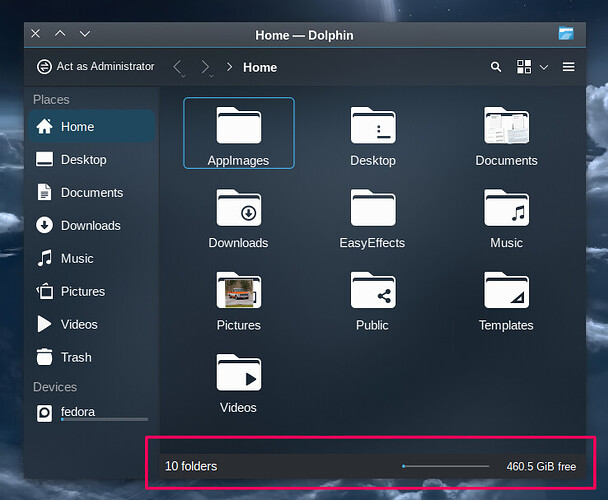Open the hamburger menu

coord(568,67)
